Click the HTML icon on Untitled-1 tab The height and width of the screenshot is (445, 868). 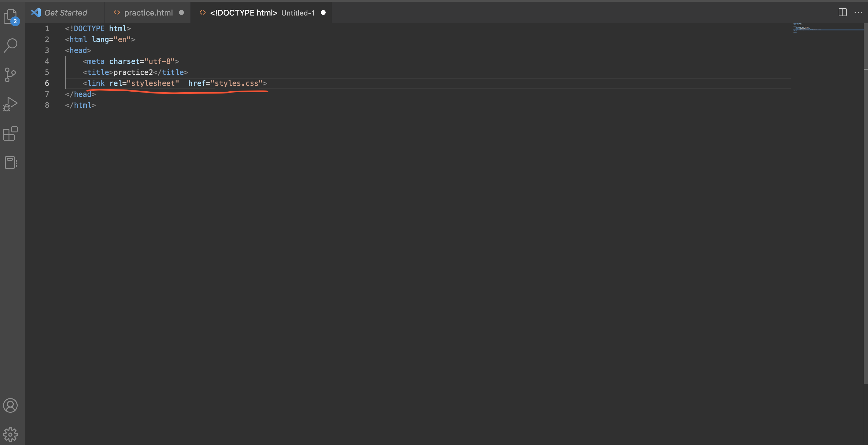coord(202,12)
